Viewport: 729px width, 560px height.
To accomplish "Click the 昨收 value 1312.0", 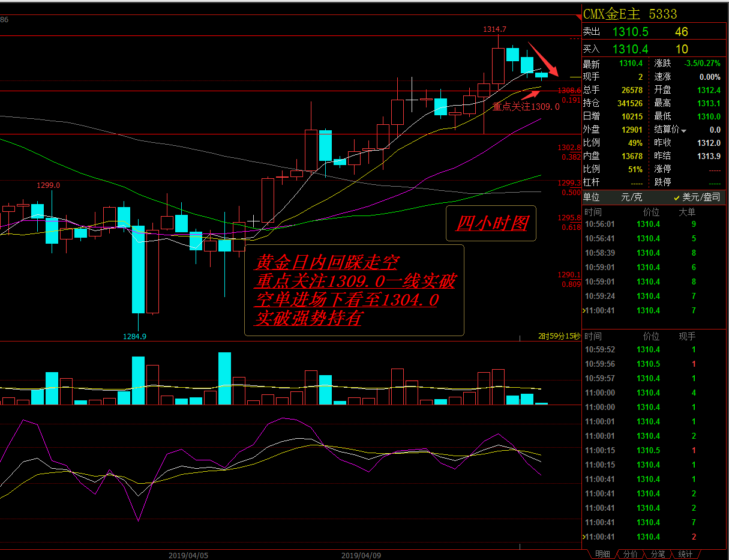I will pyautogui.click(x=709, y=143).
